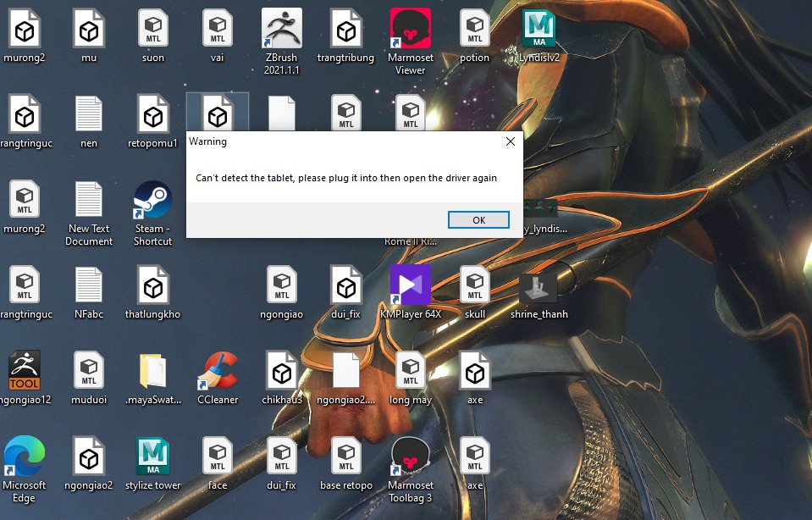
Task: Select the New Text Document file
Action: (x=89, y=202)
